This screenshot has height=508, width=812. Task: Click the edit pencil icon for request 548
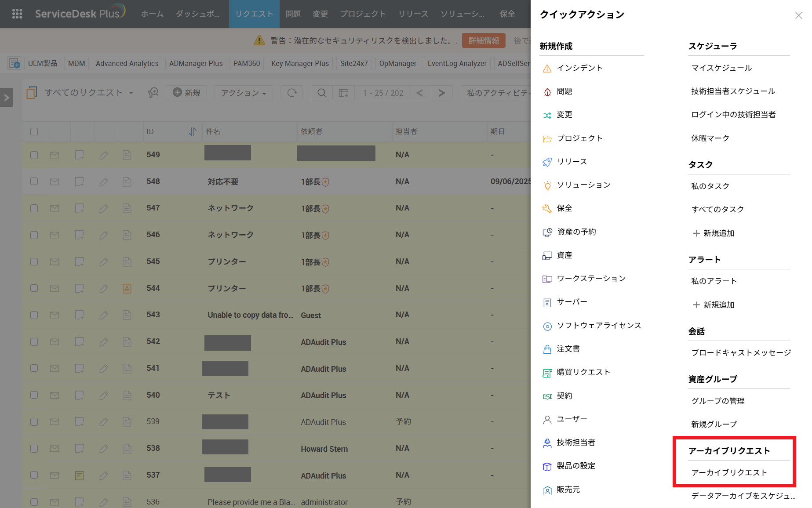click(x=103, y=182)
